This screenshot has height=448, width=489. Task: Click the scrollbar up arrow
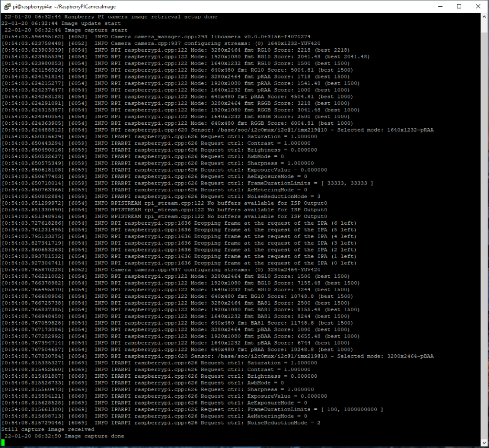(x=484, y=17)
